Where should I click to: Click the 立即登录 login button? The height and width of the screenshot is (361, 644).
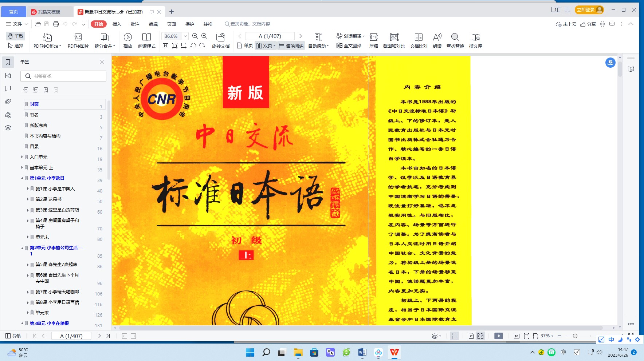pyautogui.click(x=589, y=10)
